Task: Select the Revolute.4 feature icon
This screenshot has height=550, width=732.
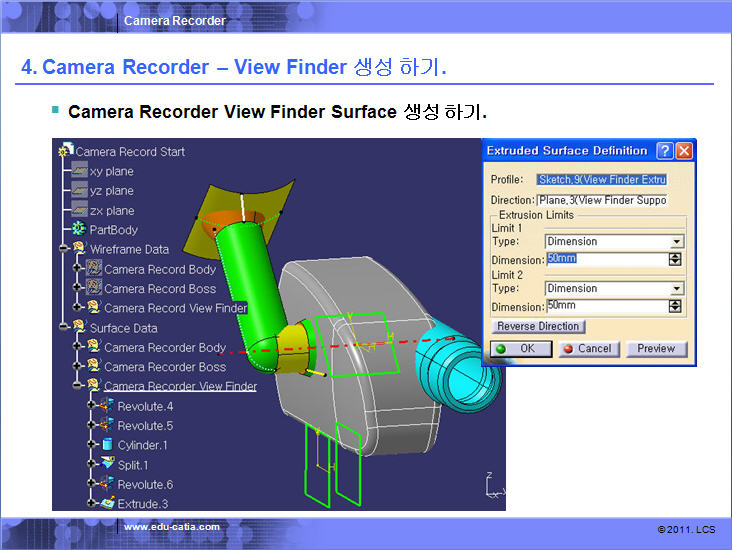Action: pos(107,406)
